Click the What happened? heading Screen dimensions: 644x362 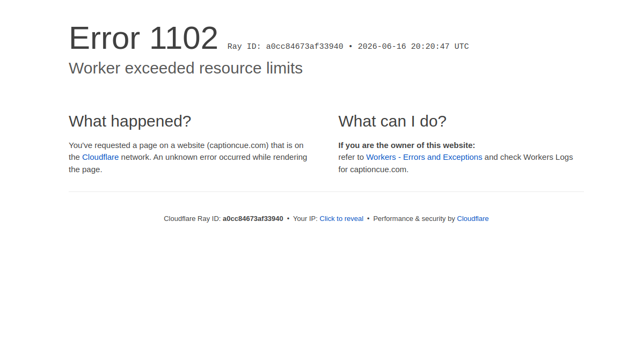130,121
